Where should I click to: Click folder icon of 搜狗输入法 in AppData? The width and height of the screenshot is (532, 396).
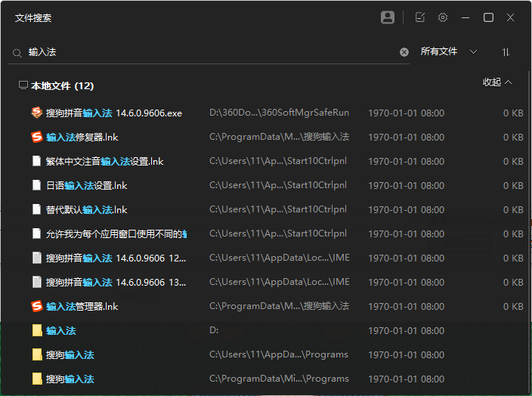pyautogui.click(x=36, y=354)
